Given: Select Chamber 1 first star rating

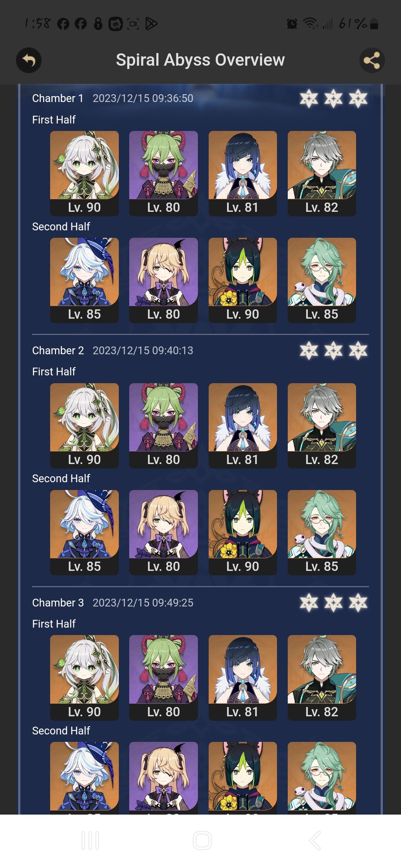Looking at the screenshot, I should click(x=309, y=98).
